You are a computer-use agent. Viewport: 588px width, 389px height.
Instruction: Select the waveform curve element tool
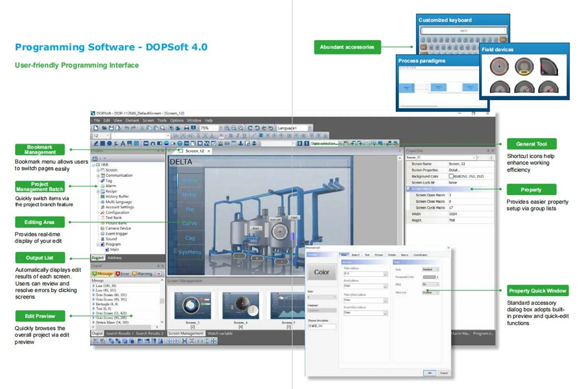pyautogui.click(x=206, y=143)
